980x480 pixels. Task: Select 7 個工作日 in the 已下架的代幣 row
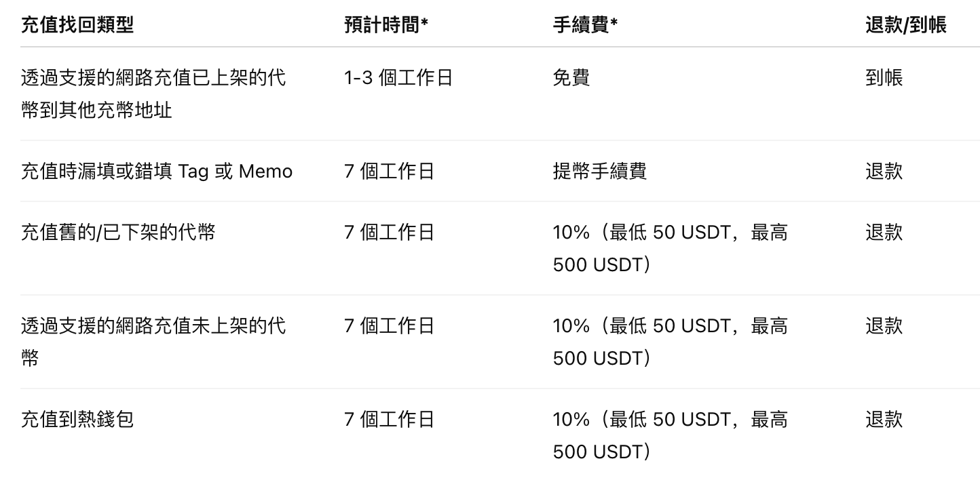click(x=389, y=233)
